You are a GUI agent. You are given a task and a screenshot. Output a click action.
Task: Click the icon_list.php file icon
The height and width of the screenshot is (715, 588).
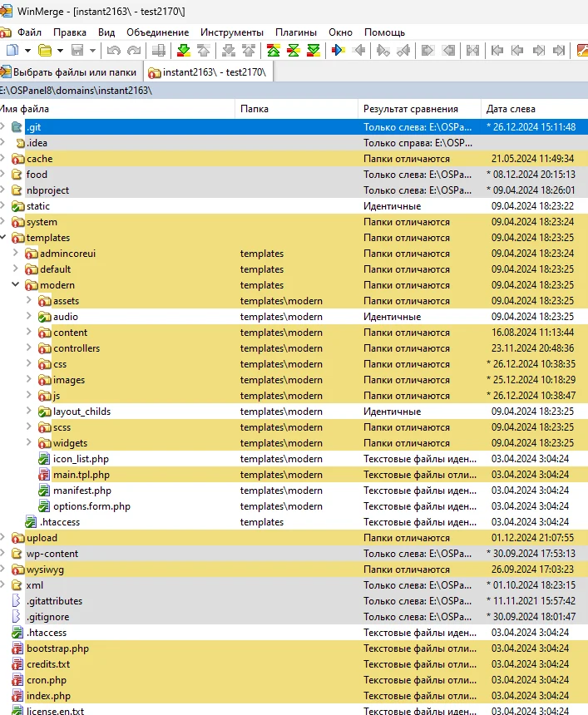44,459
